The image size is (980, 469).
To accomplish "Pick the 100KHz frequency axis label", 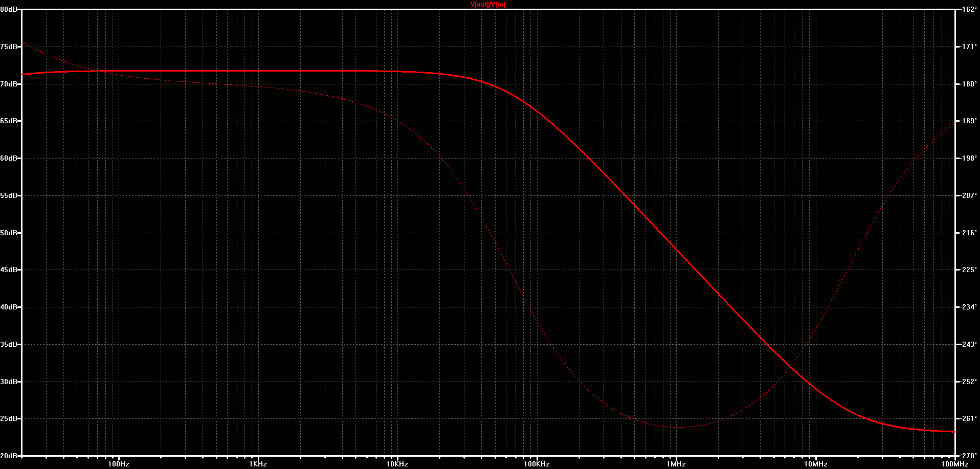I will (537, 464).
